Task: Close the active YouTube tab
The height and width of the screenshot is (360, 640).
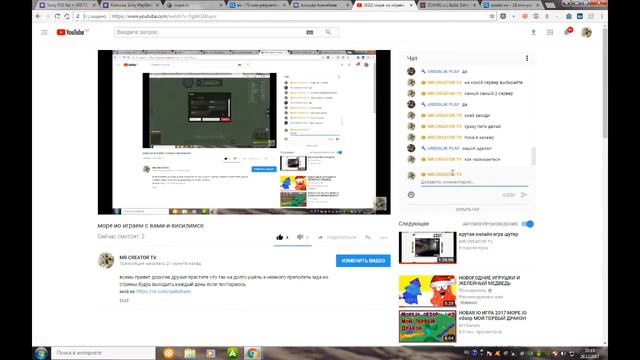Action: tap(411, 5)
